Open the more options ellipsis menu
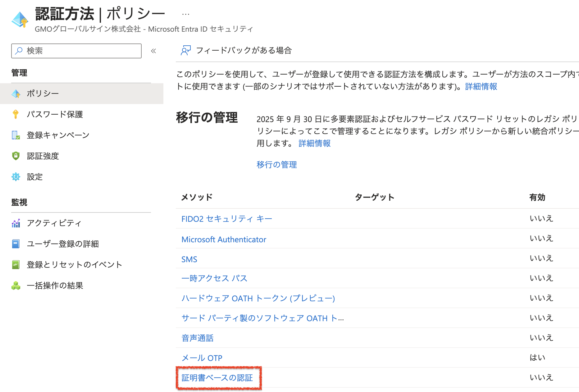Image resolution: width=579 pixels, height=392 pixels. [x=185, y=14]
